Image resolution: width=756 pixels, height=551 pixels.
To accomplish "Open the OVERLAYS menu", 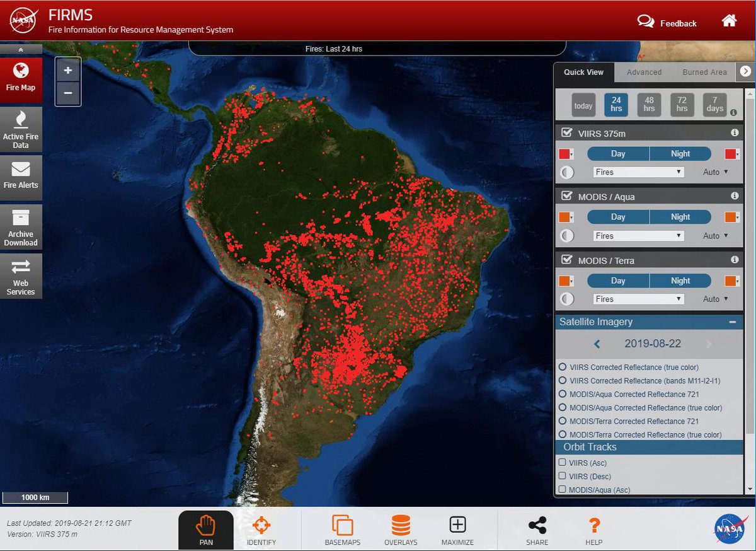I will coord(401,530).
